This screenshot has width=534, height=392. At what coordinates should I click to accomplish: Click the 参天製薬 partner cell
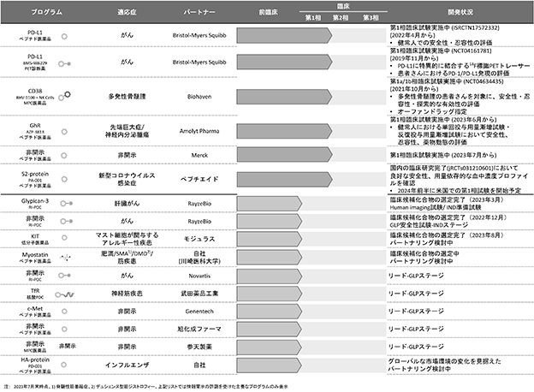(199, 347)
